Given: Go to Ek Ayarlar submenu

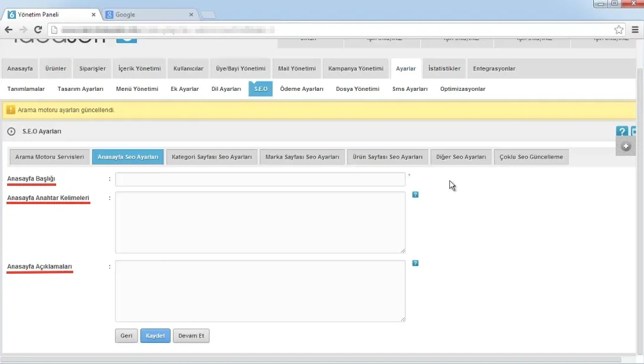Looking at the screenshot, I should pos(185,89).
